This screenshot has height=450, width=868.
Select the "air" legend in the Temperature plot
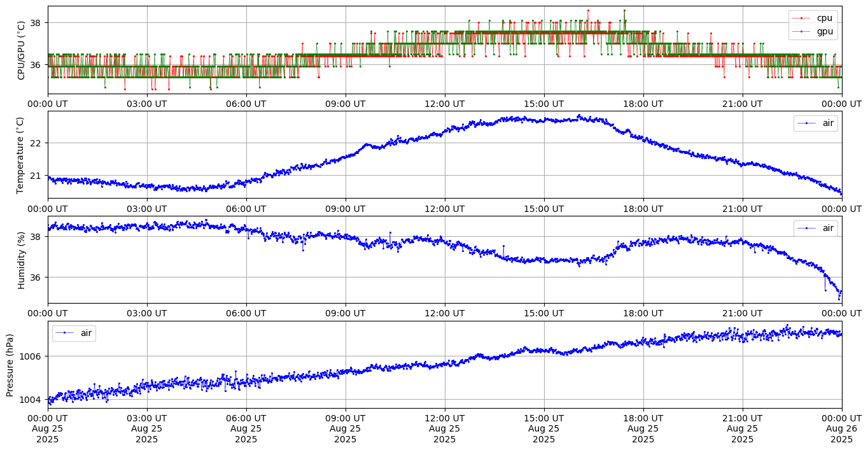(x=815, y=123)
